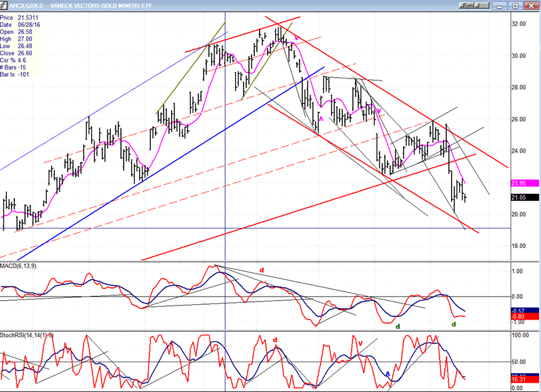Click the red 'd' marker in StochRSI pane
The image size is (541, 392).
click(275, 340)
